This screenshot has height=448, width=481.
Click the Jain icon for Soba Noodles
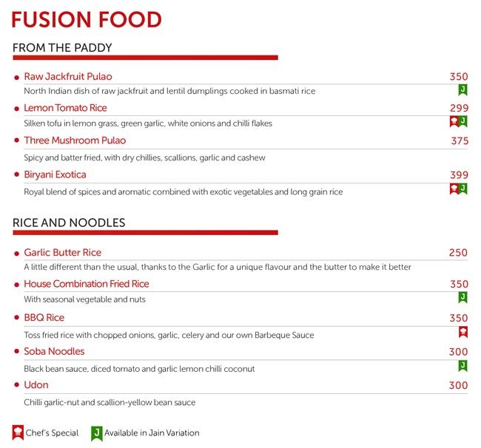[462, 366]
